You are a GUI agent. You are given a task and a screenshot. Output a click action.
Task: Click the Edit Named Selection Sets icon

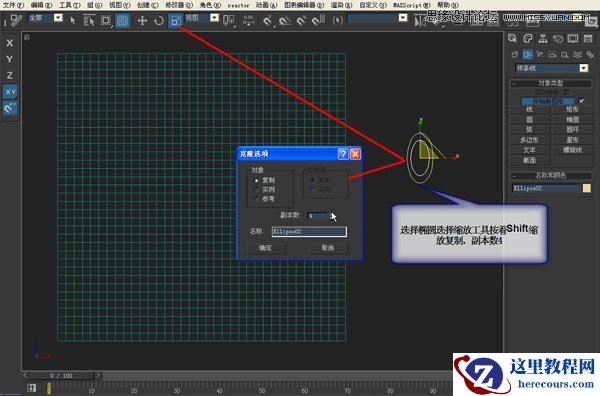[338, 20]
